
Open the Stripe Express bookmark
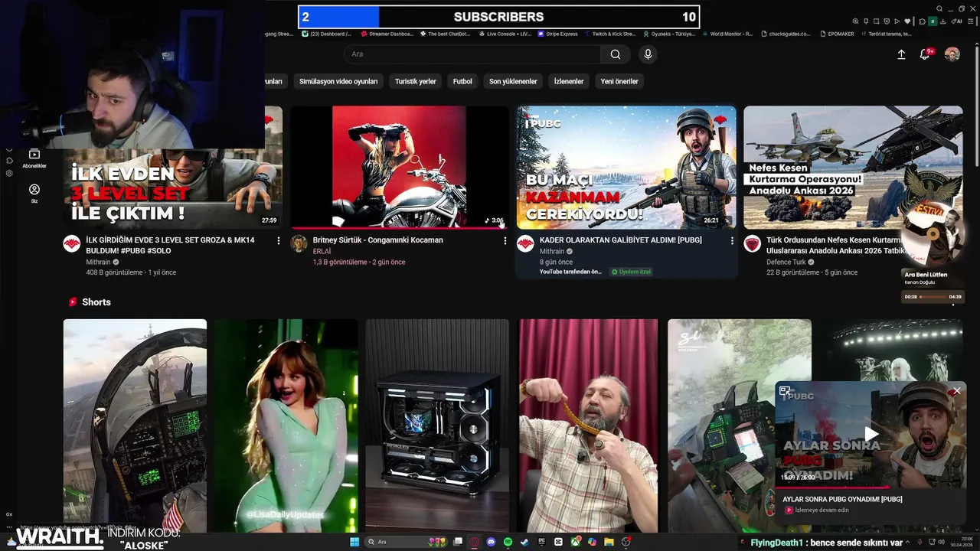tap(557, 34)
